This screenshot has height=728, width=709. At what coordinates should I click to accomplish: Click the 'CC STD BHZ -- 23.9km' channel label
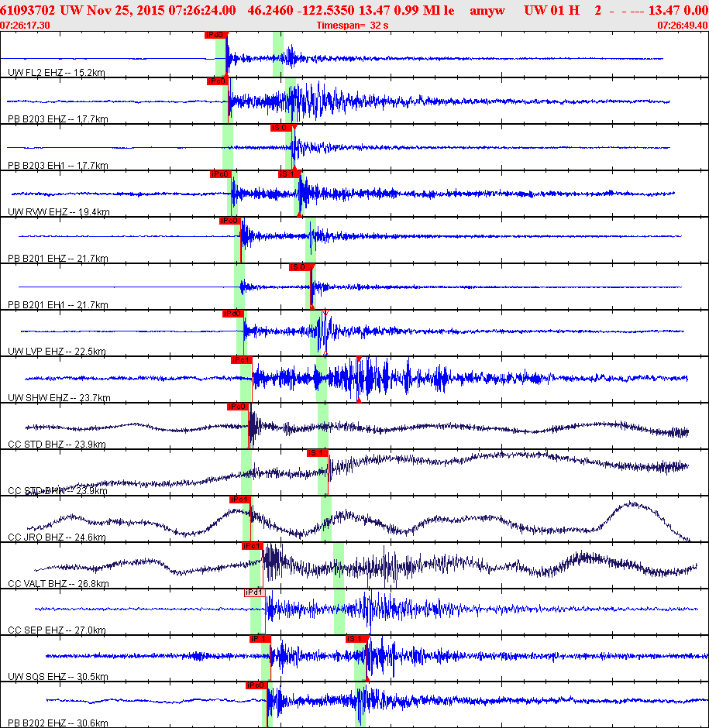click(57, 444)
